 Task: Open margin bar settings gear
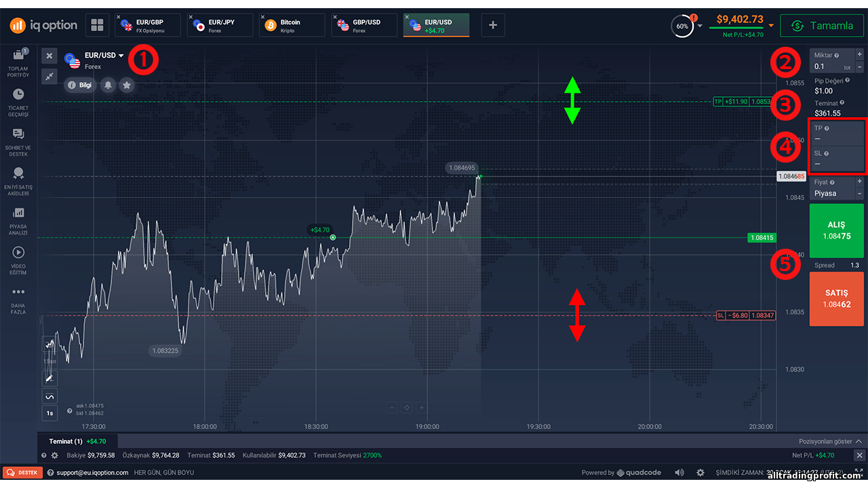point(55,455)
